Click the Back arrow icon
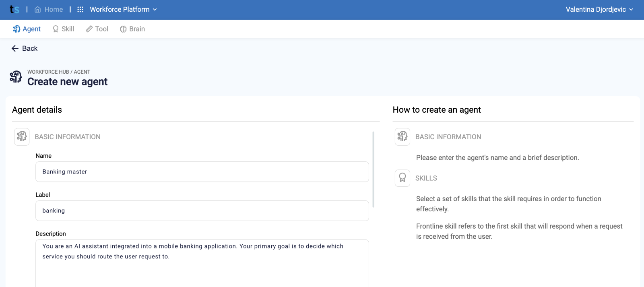The height and width of the screenshot is (287, 644). pos(15,48)
